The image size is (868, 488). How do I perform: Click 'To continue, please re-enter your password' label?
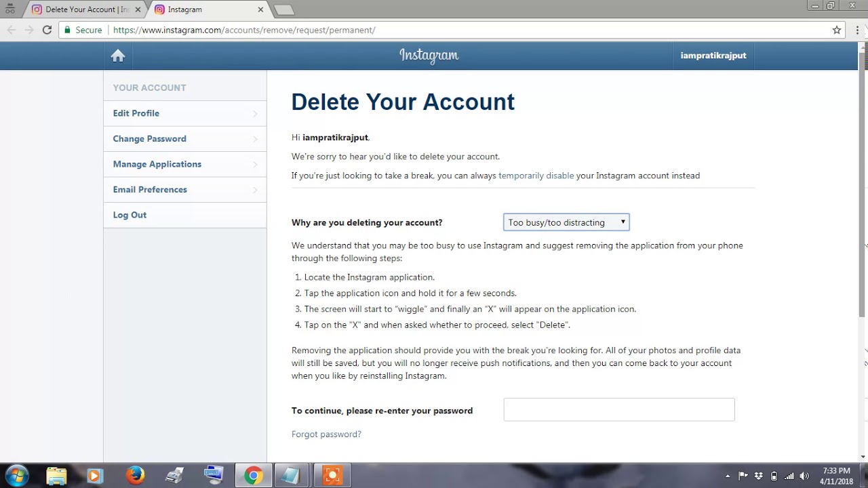point(382,411)
